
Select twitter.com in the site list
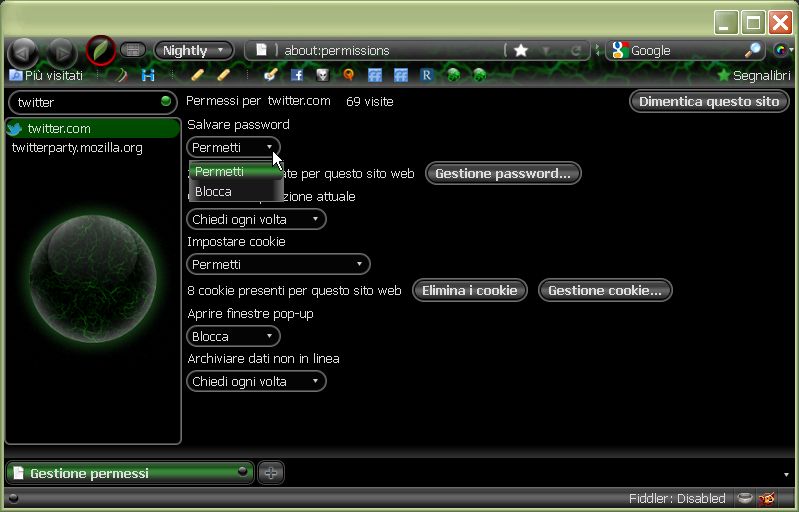(x=93, y=128)
